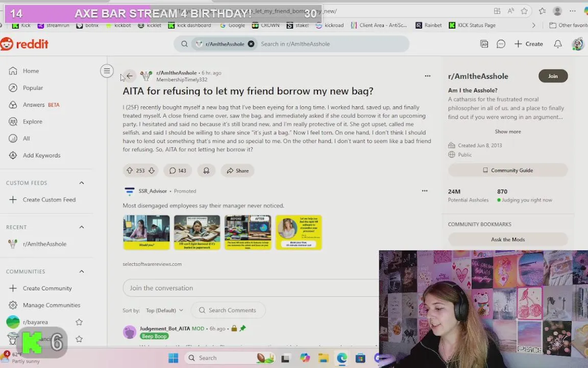This screenshot has height=368, width=588.
Task: Open the Sort by Top (Default) dropdown
Action: 164,311
